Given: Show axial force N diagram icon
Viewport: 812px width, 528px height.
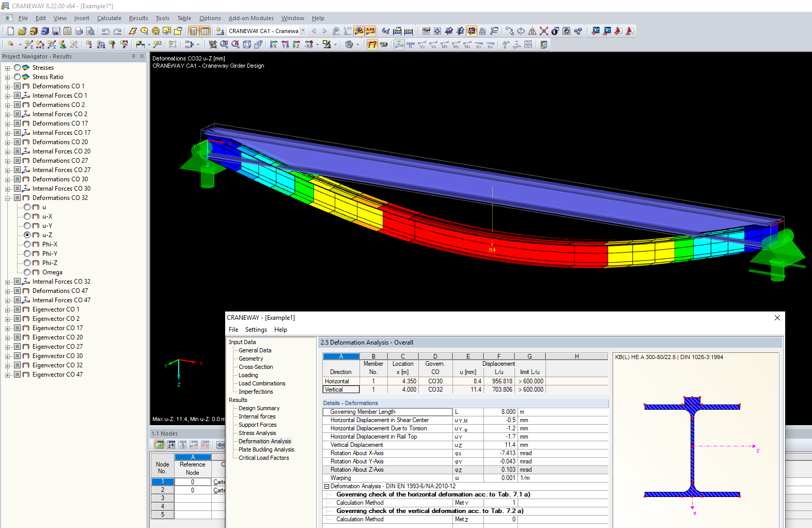Looking at the screenshot, I should click(x=411, y=44).
